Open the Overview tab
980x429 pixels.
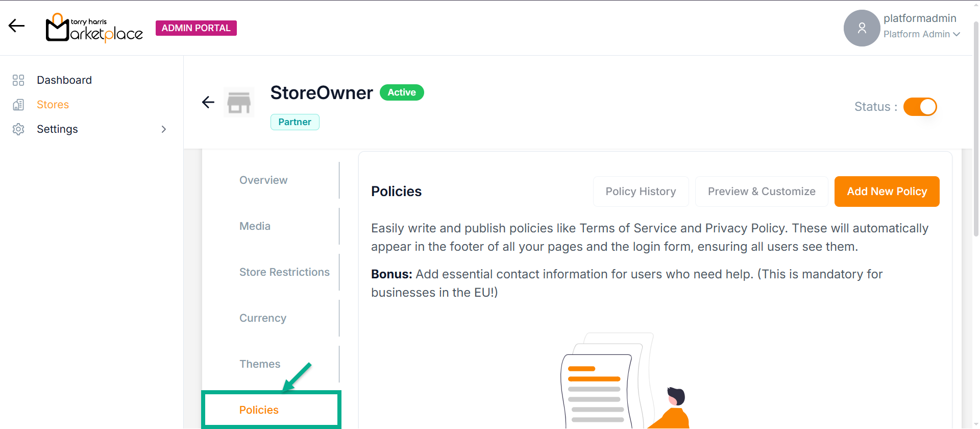[263, 180]
